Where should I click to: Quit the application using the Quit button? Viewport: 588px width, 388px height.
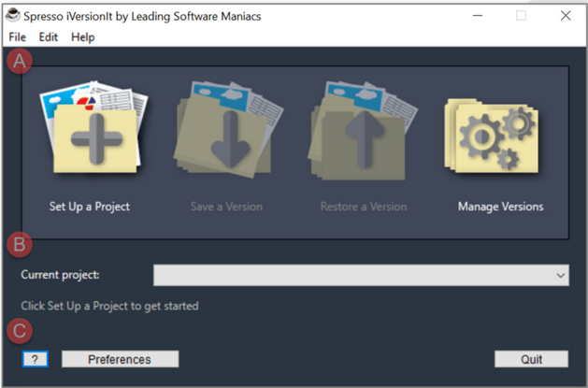(x=531, y=359)
